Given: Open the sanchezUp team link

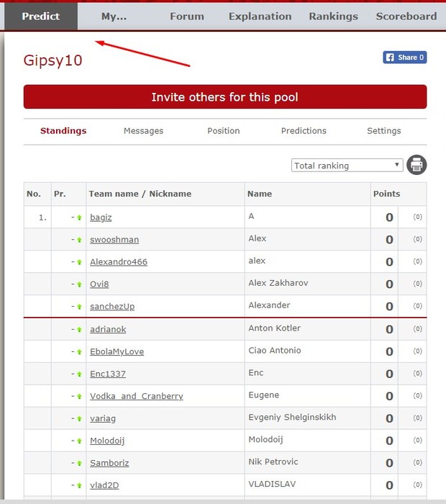Looking at the screenshot, I should [x=112, y=307].
